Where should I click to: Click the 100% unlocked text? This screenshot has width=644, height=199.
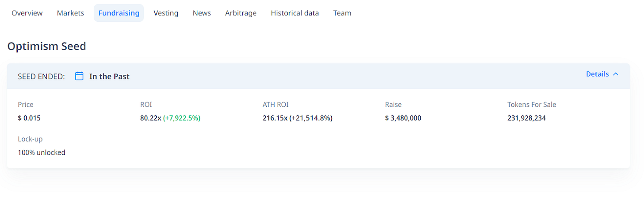click(42, 152)
